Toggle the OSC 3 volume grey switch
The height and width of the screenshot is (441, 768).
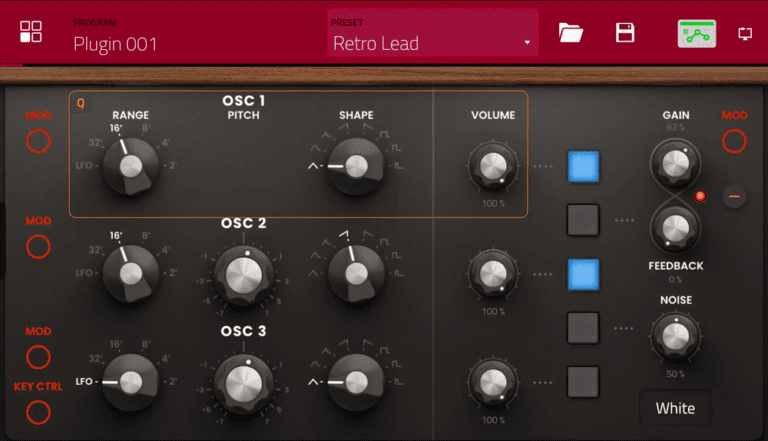tap(582, 382)
